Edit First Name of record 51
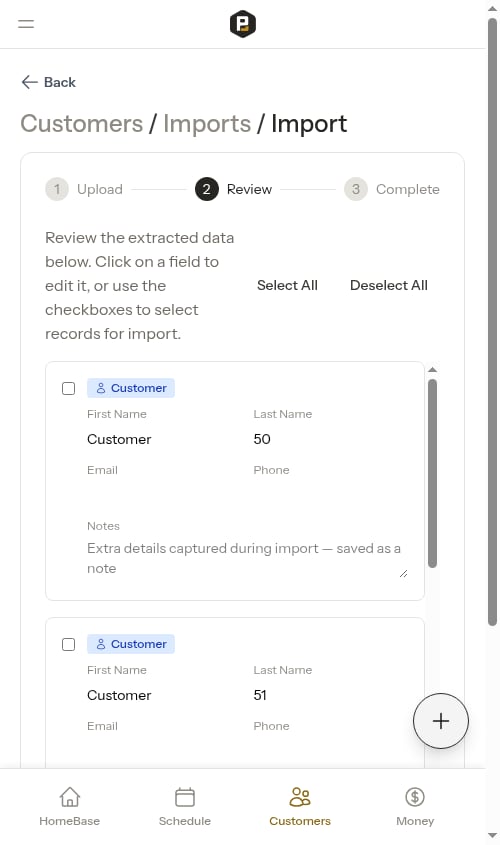 pos(164,695)
